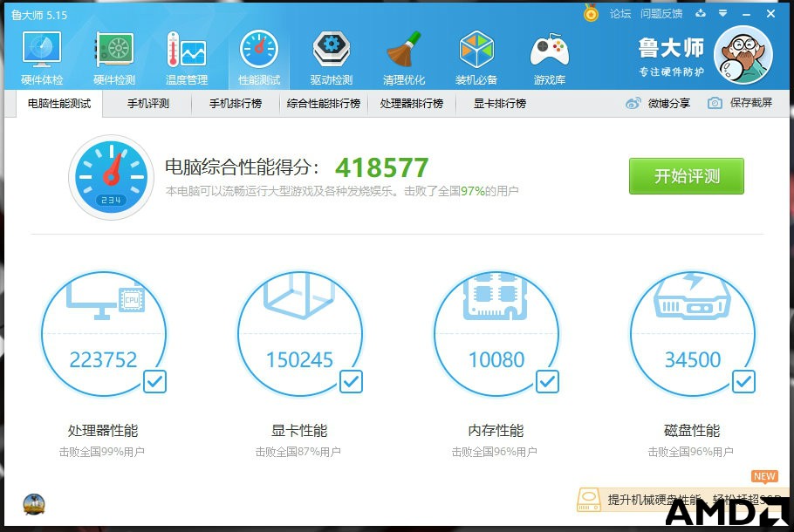This screenshot has height=532, width=794.
Task: Click the 内存性能 label
Action: click(x=496, y=430)
